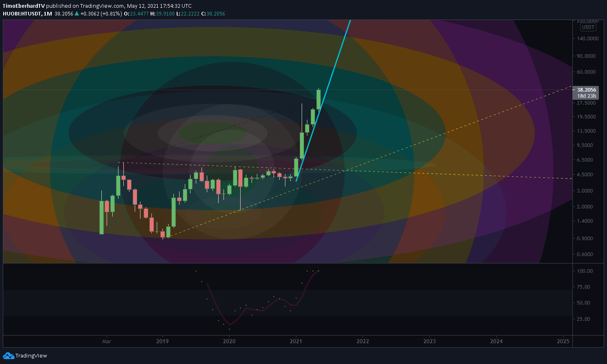Screen dimensions: 607x364
Task: Click the indicator scale value 75.00
Action: [x=583, y=287]
